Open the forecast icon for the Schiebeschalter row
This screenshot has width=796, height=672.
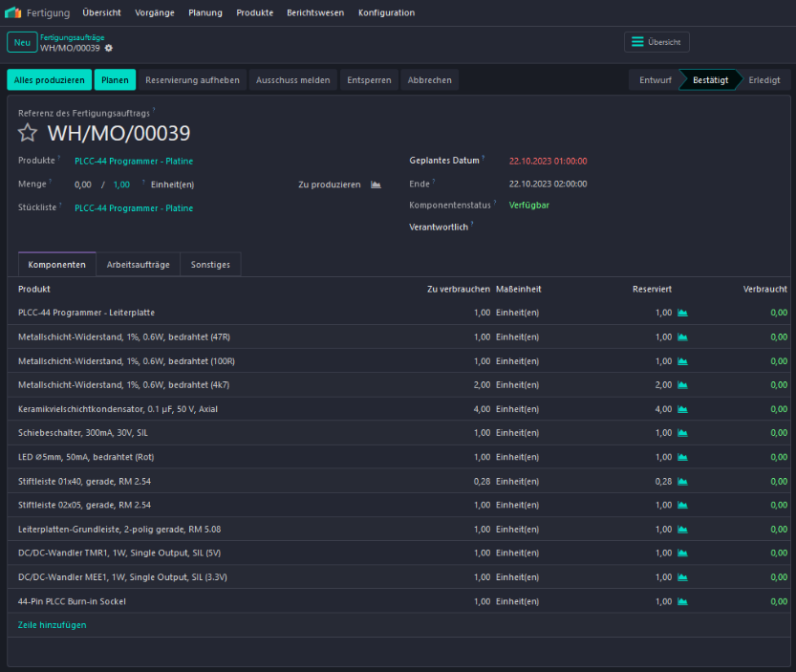(683, 433)
